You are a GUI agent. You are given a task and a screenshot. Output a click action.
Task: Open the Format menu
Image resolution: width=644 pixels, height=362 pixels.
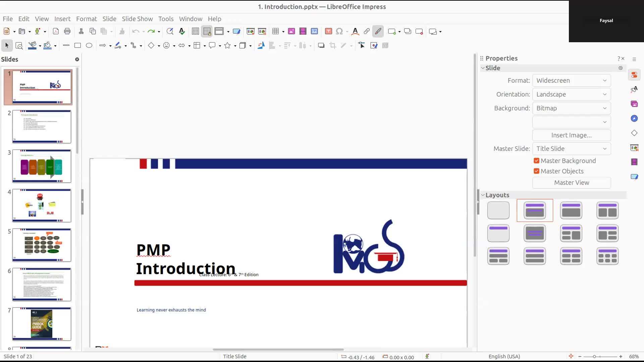(86, 19)
